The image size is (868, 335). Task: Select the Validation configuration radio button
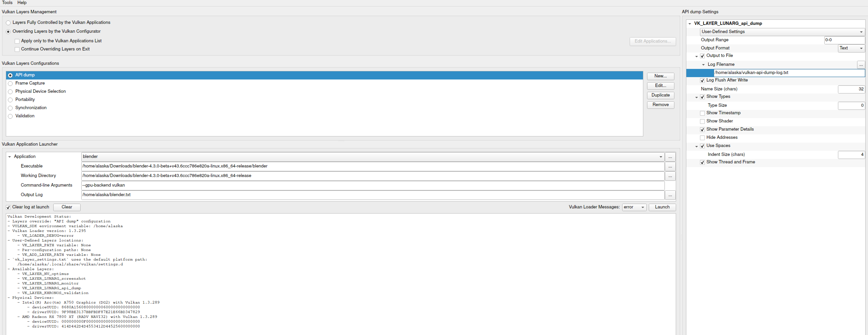click(x=10, y=116)
